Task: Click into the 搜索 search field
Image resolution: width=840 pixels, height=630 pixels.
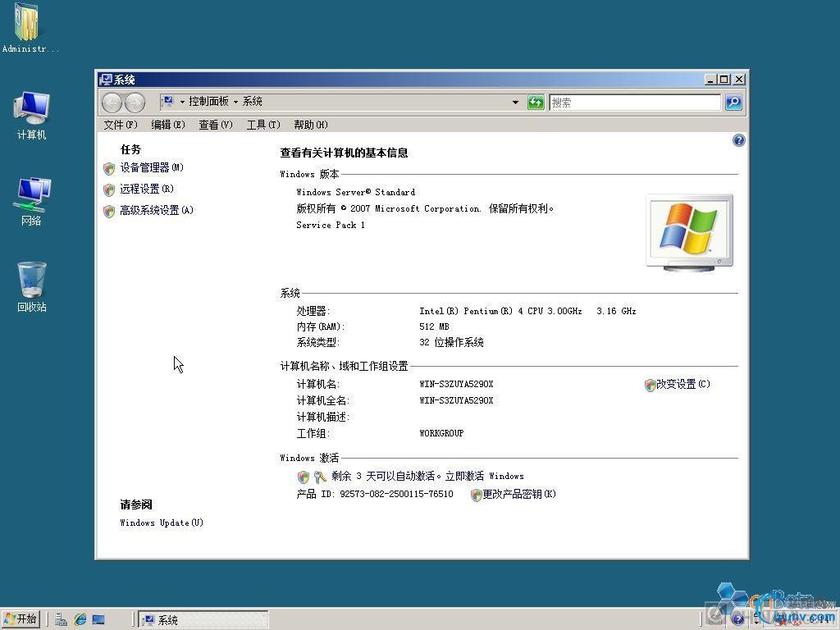Action: (635, 103)
